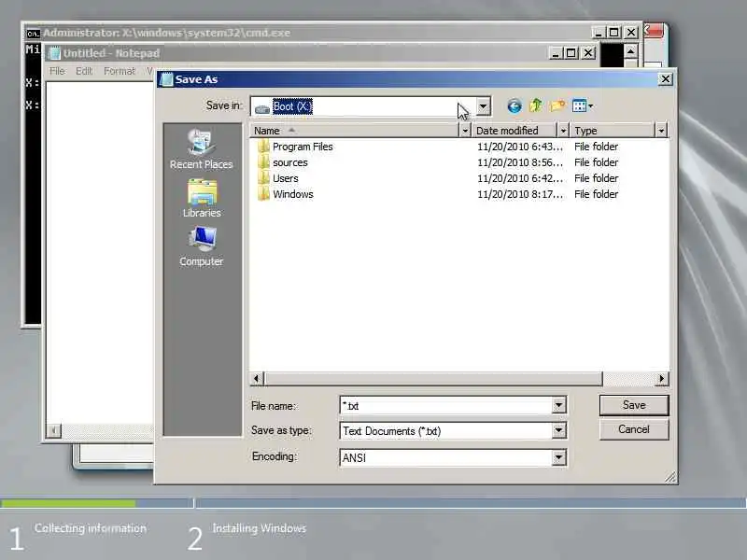Click into the File name text field
This screenshot has width=747, height=560.
pyautogui.click(x=445, y=405)
